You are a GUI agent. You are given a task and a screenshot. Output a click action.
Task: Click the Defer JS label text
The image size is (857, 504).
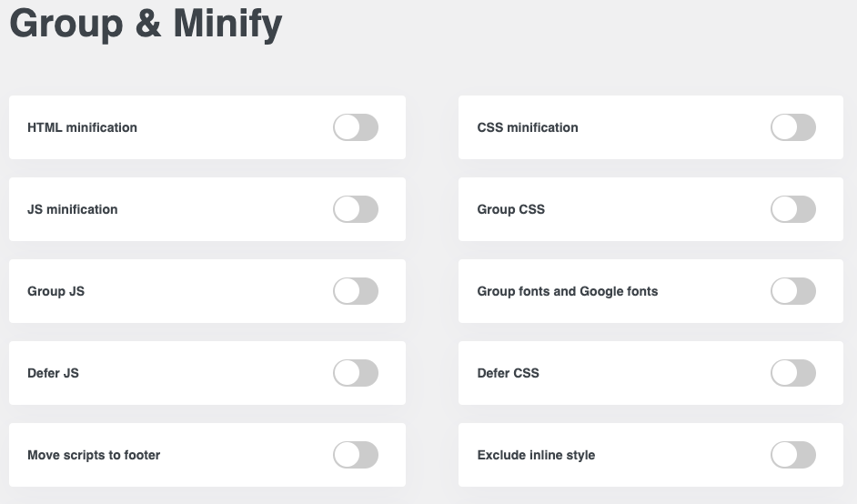(53, 373)
